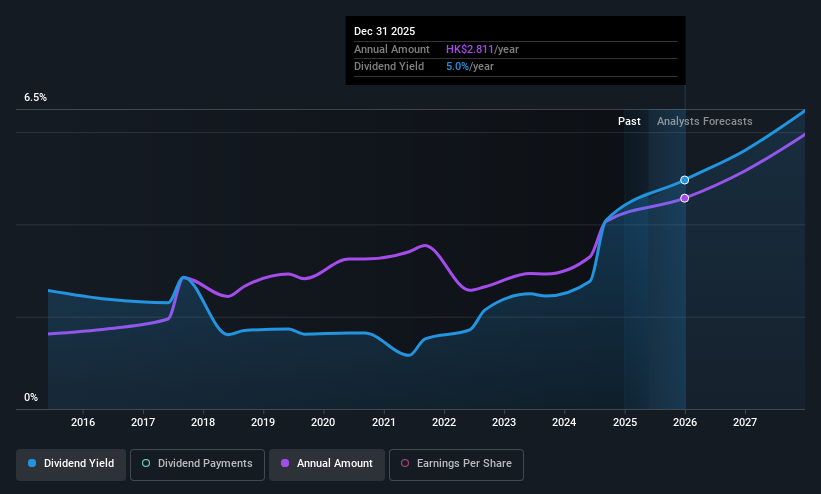Click the Analysts Forecasts label

click(x=704, y=122)
